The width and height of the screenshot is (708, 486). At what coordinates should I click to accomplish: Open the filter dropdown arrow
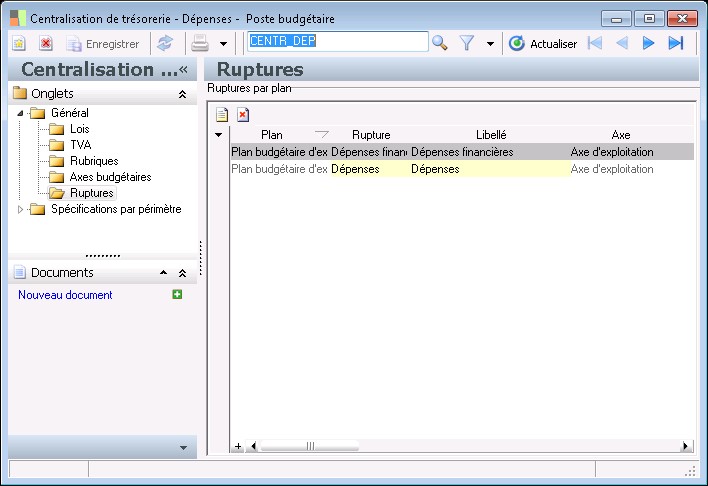tap(490, 44)
